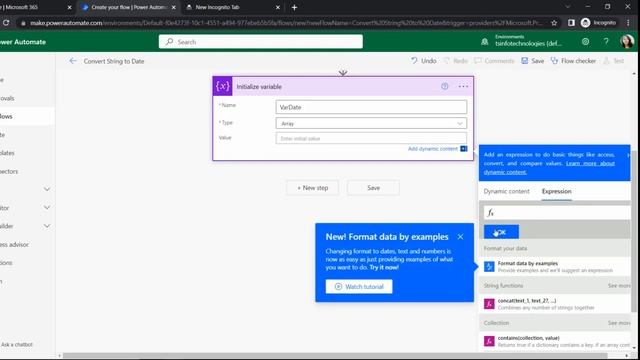Click the dynamic content lightning badge
The height and width of the screenshot is (360, 640).
click(464, 149)
